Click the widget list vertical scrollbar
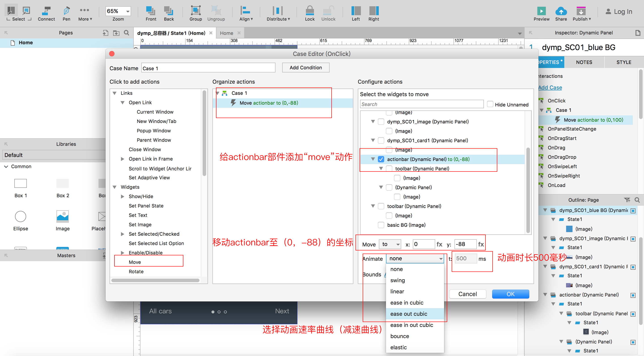Viewport: 644px width, 356px height. tap(528, 190)
